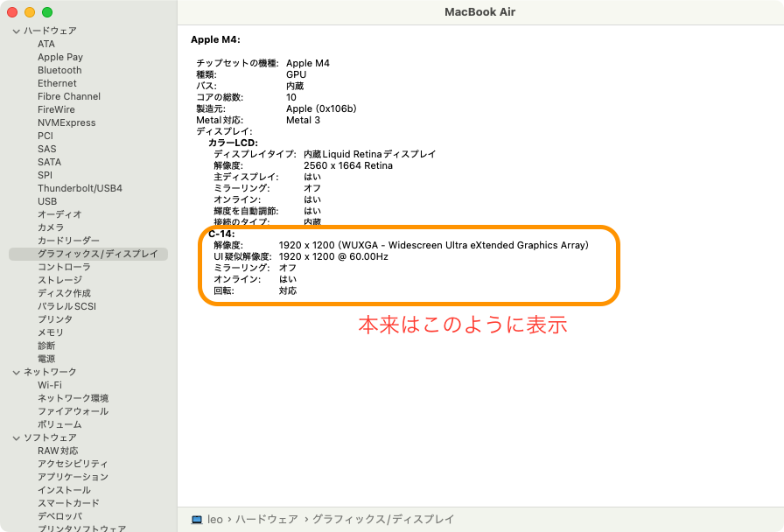Select the メモリ sidebar item

tap(50, 332)
